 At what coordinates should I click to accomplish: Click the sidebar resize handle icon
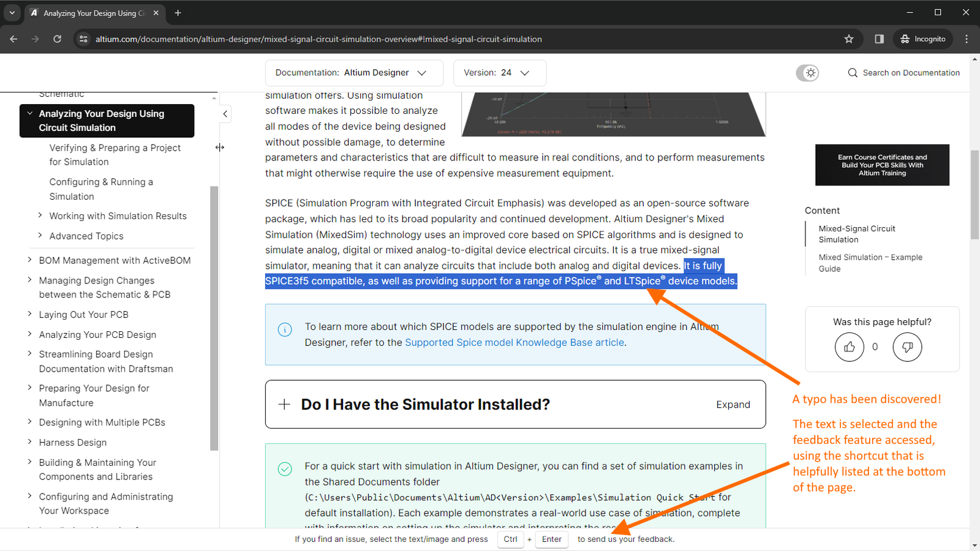tap(220, 148)
